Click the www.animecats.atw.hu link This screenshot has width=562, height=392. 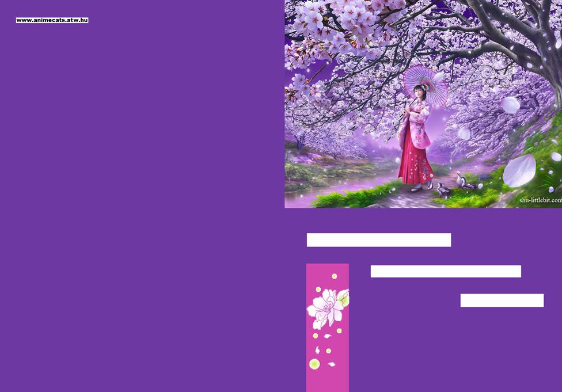[x=52, y=20]
